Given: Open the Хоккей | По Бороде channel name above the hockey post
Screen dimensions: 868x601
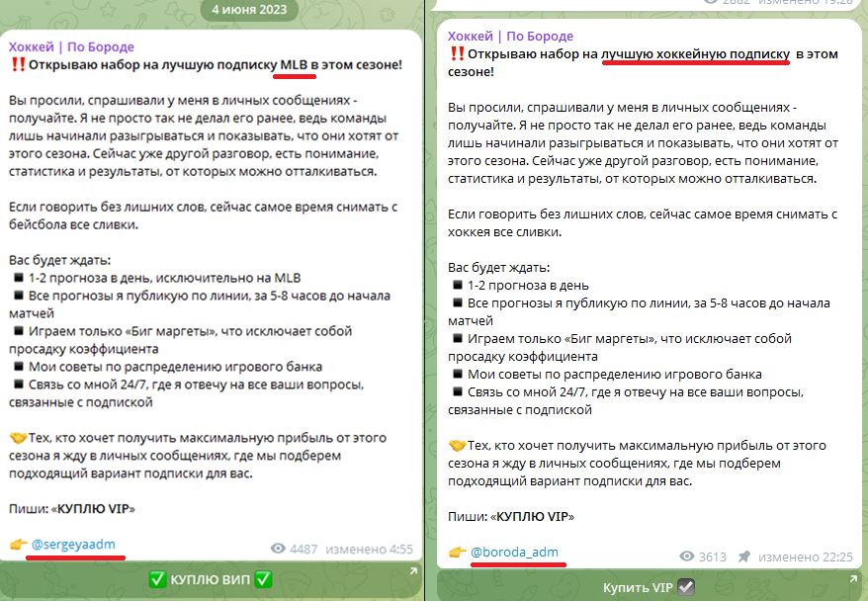Looking at the screenshot, I should pos(510,36).
